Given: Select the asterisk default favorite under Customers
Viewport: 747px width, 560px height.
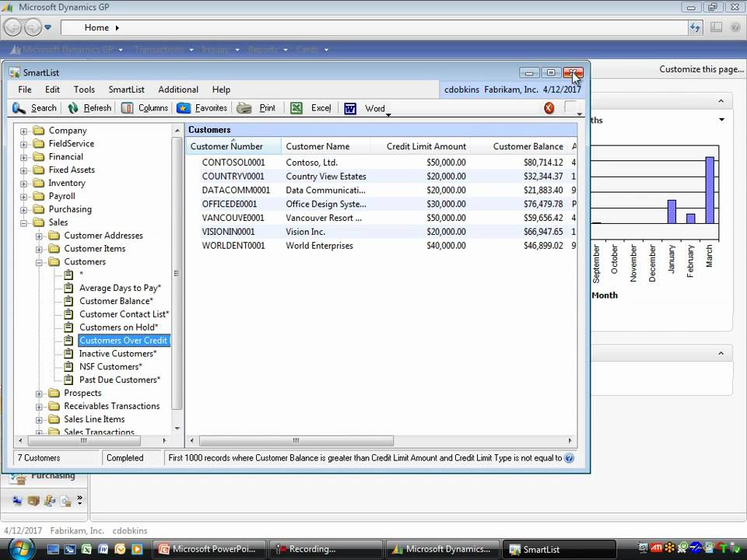Looking at the screenshot, I should pyautogui.click(x=81, y=275).
